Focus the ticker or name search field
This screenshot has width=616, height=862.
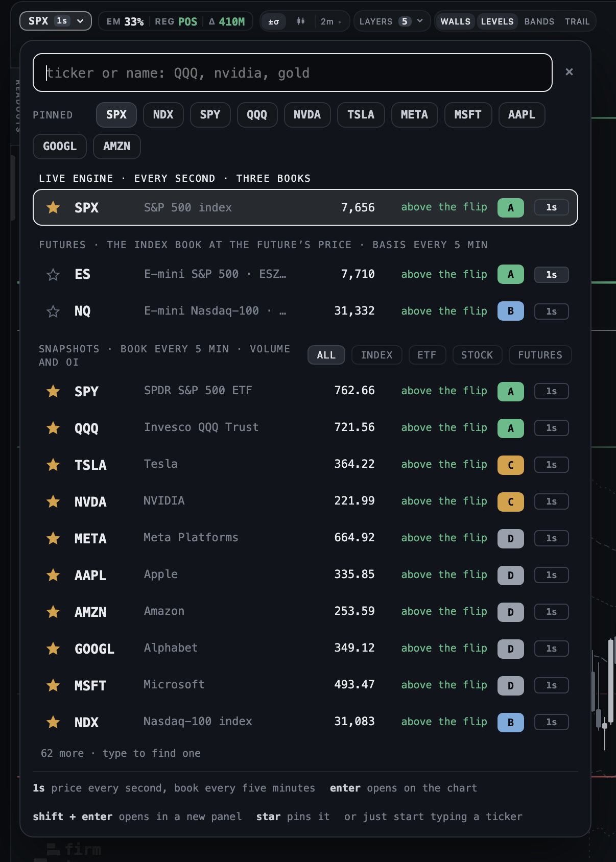(x=293, y=73)
